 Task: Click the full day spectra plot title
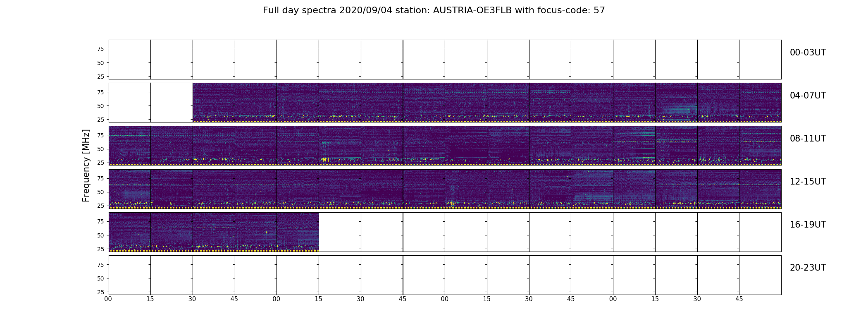[434, 10]
